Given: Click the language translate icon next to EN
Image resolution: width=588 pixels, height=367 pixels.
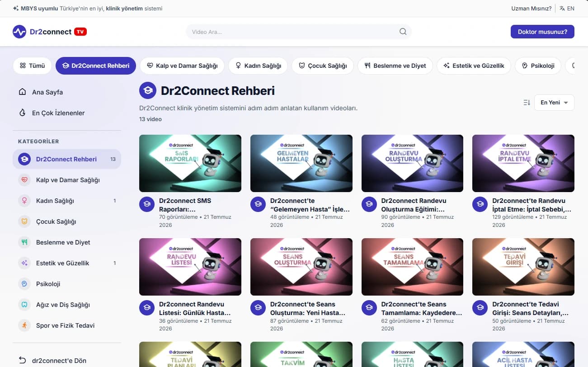Looking at the screenshot, I should click(x=562, y=9).
